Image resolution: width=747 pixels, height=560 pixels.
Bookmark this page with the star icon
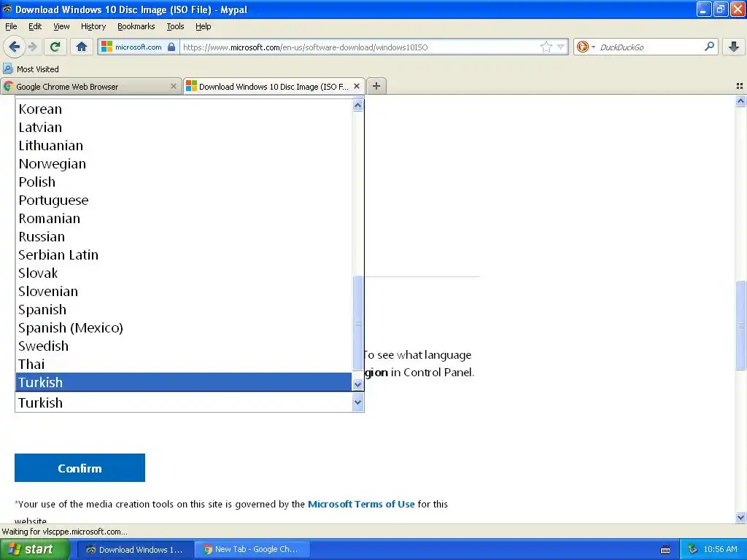pyautogui.click(x=546, y=47)
